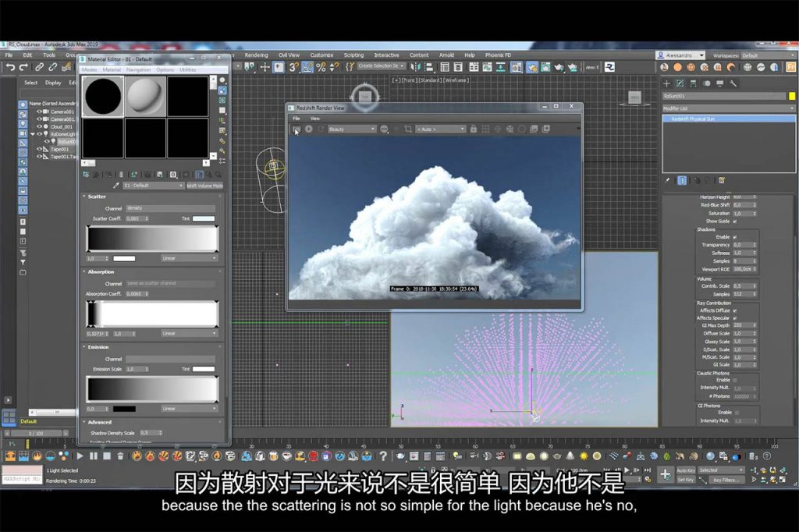Screen dimensions: 799x532
Task: Open the Rendering menu
Action: click(256, 55)
